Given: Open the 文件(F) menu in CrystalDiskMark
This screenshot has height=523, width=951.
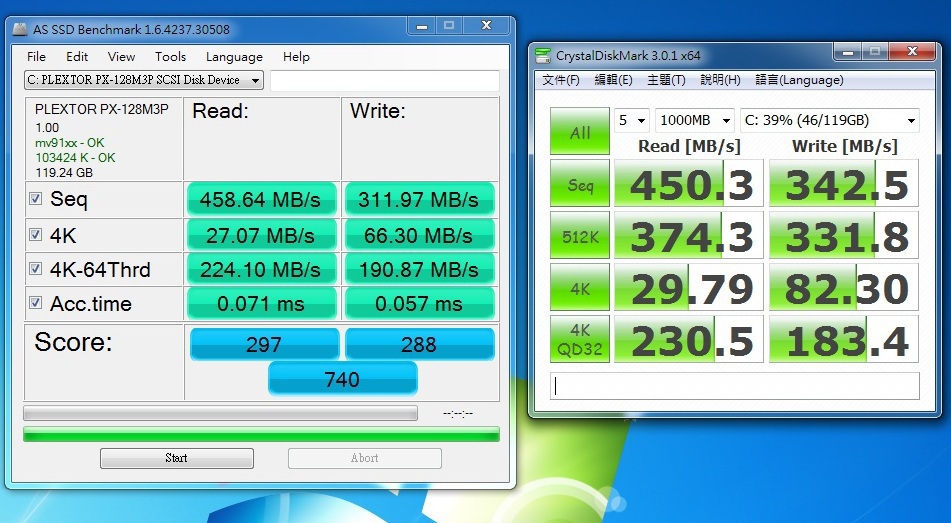Looking at the screenshot, I should point(561,80).
